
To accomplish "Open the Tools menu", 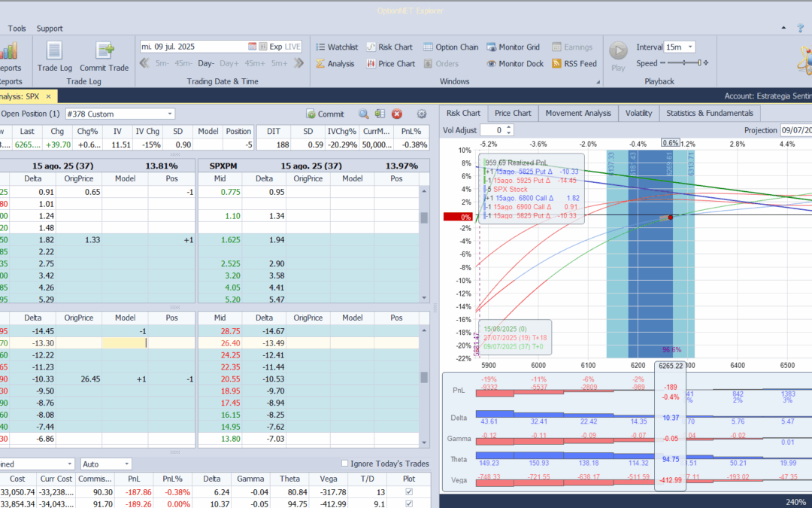I will [x=17, y=29].
